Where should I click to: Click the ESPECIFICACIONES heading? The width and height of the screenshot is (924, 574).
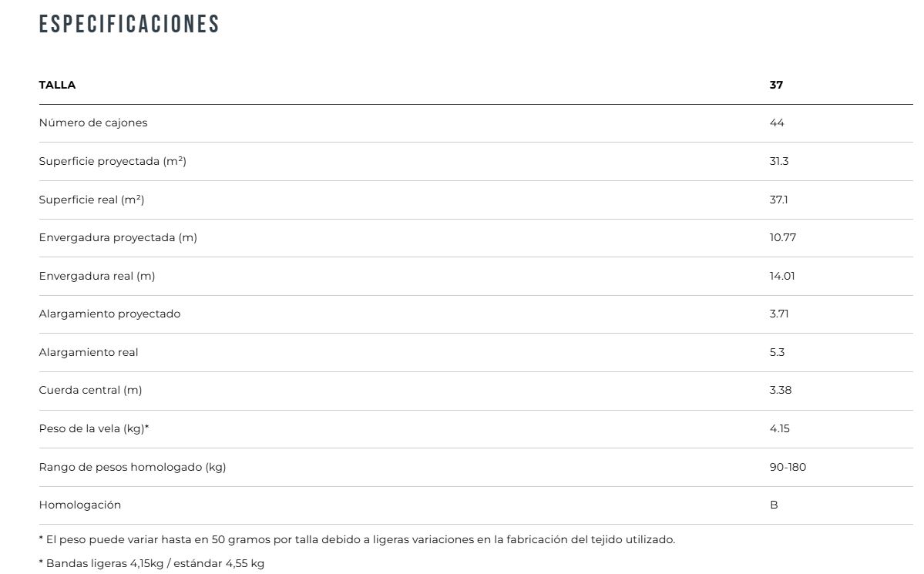(x=129, y=25)
